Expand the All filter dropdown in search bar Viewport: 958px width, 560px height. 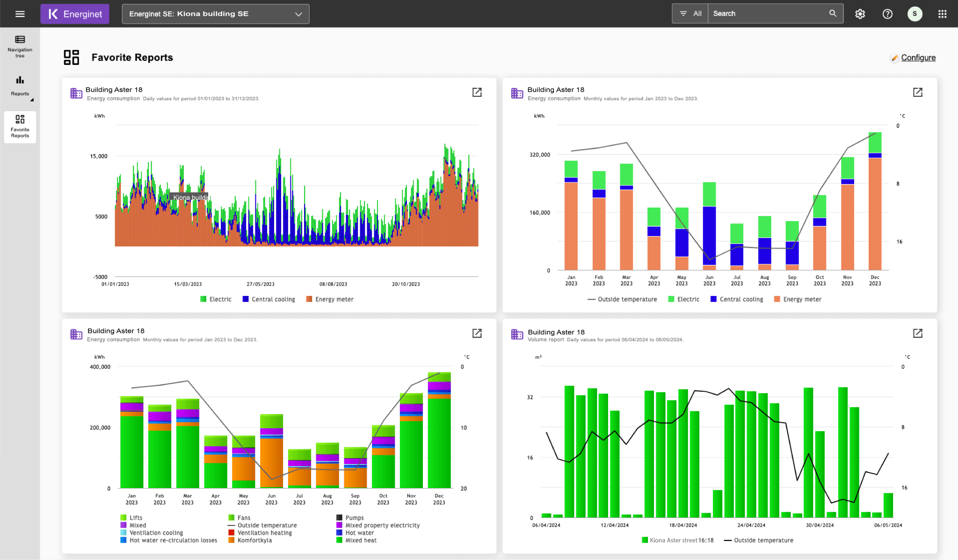(x=690, y=14)
